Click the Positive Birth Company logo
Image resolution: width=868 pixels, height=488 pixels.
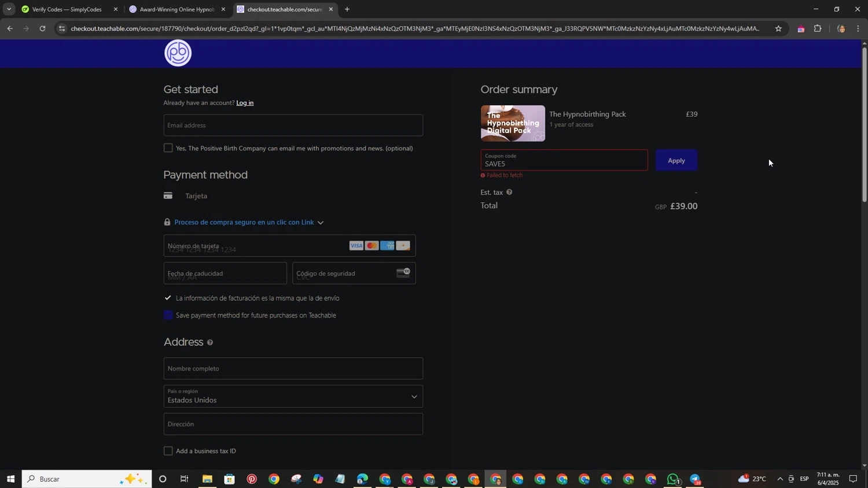pos(178,53)
